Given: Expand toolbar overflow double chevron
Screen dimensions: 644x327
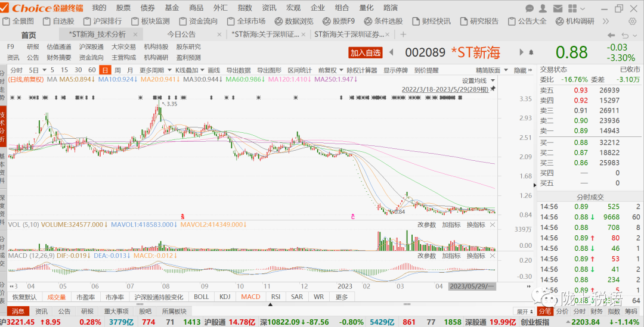Looking at the screenshot, I should (606, 21).
